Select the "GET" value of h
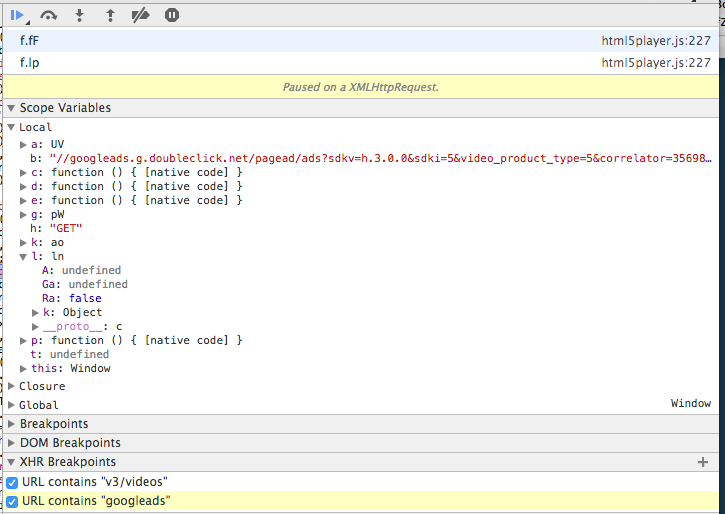 pyautogui.click(x=66, y=228)
